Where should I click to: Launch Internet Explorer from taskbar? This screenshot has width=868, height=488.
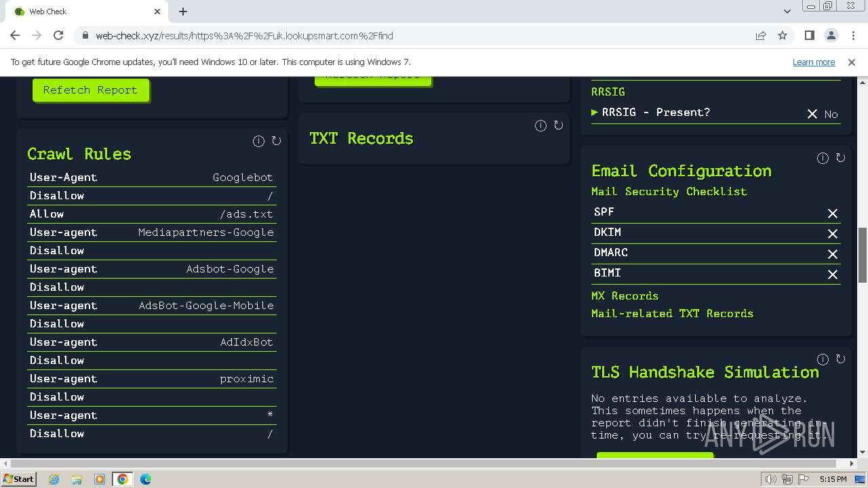54,479
